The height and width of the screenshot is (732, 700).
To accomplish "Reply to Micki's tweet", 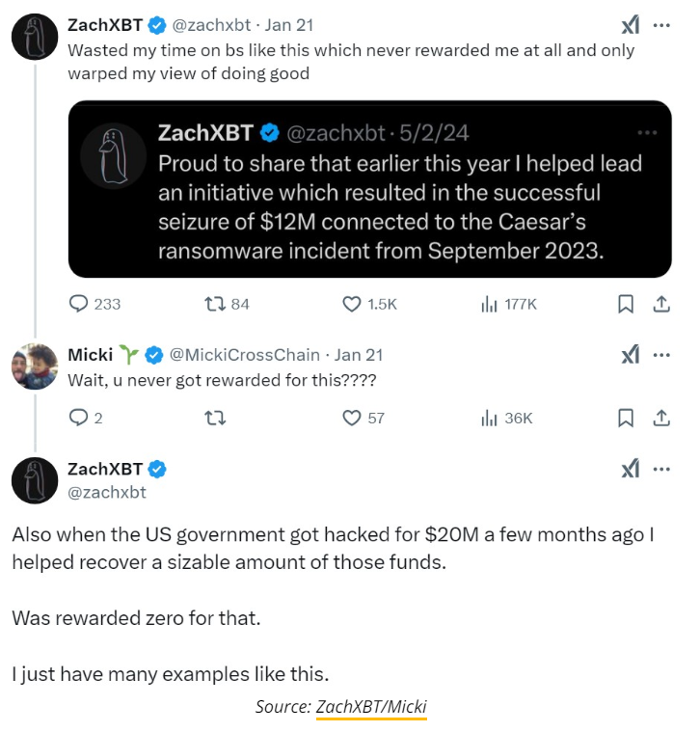I will 79,418.
